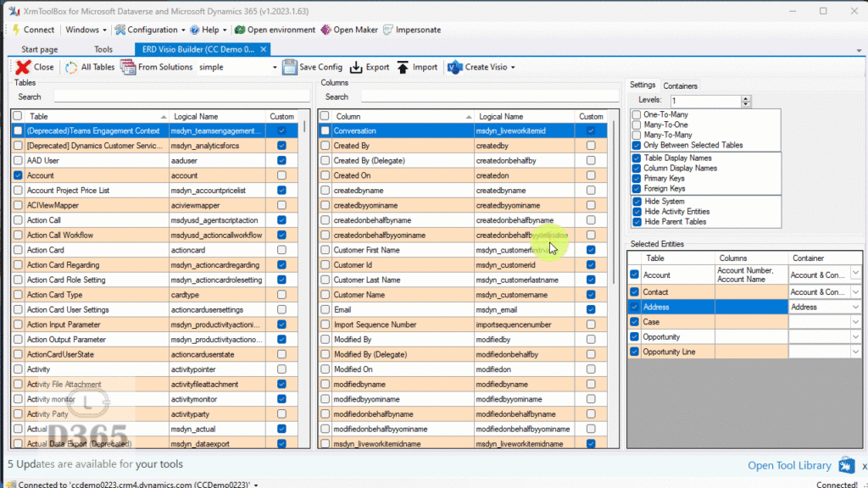The width and height of the screenshot is (868, 488).
Task: Click Save Config disk icon
Action: point(290,67)
